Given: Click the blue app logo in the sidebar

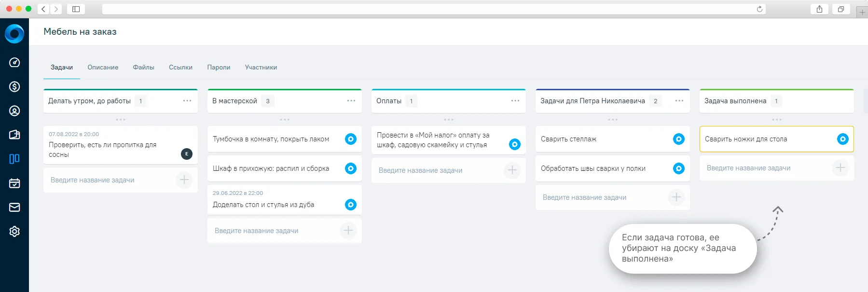Looking at the screenshot, I should click(x=14, y=34).
